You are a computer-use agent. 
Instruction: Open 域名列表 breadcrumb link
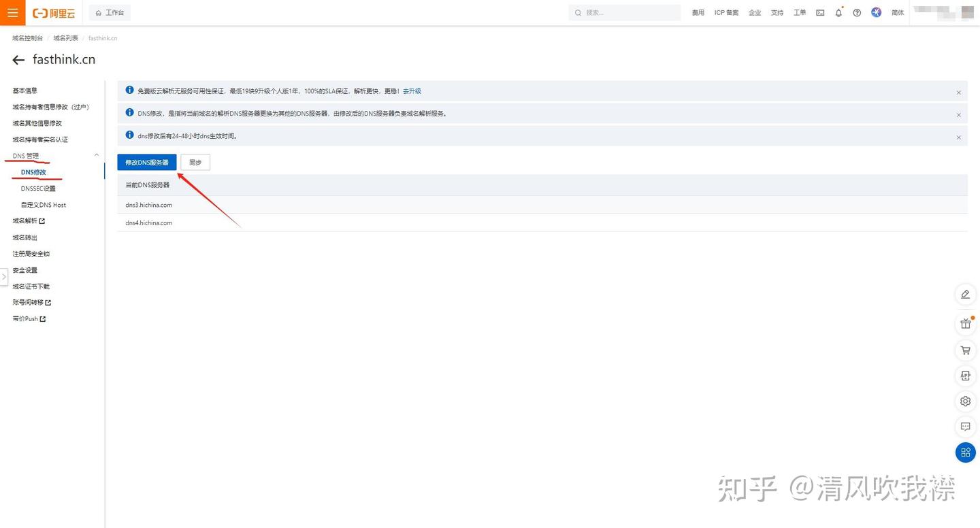[65, 38]
